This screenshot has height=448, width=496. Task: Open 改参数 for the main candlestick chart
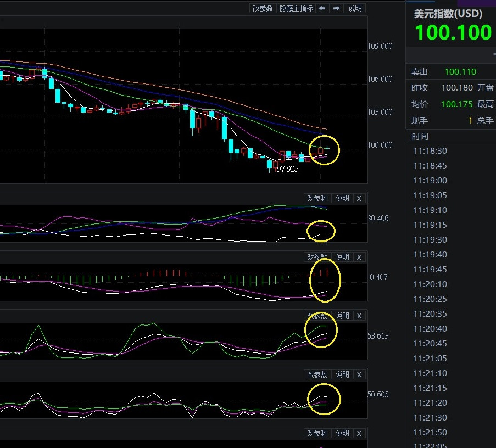pyautogui.click(x=263, y=8)
